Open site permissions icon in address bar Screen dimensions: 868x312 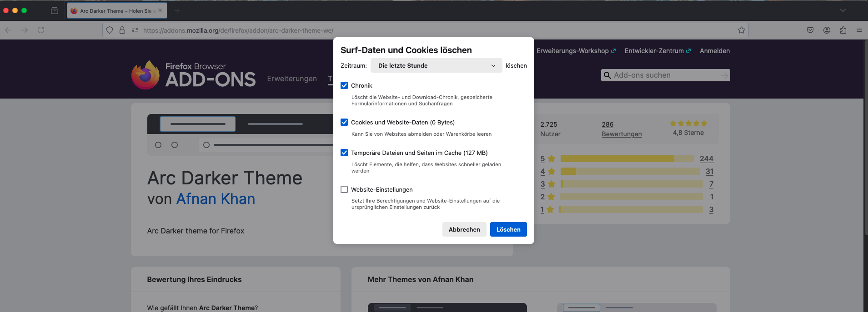click(135, 30)
